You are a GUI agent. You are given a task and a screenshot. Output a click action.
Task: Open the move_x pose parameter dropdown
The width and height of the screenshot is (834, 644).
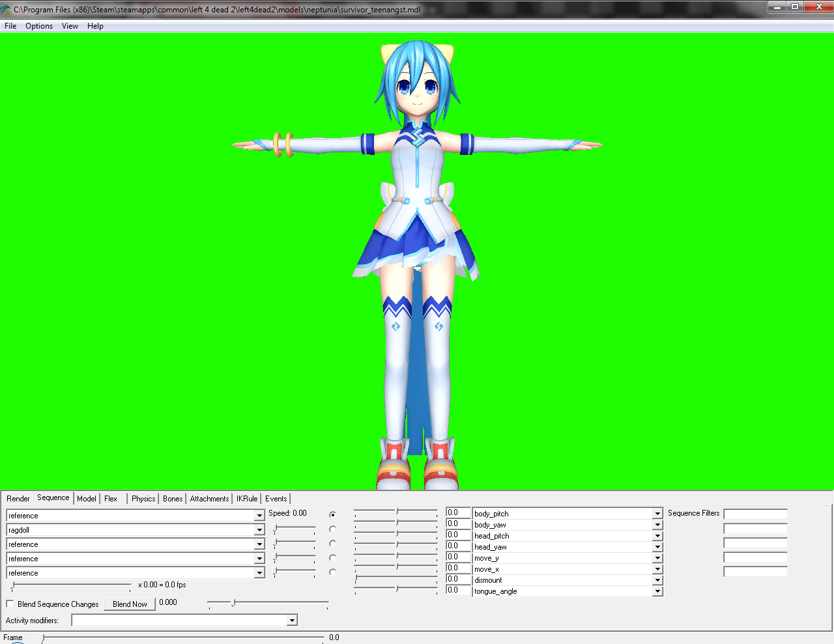pos(657,569)
